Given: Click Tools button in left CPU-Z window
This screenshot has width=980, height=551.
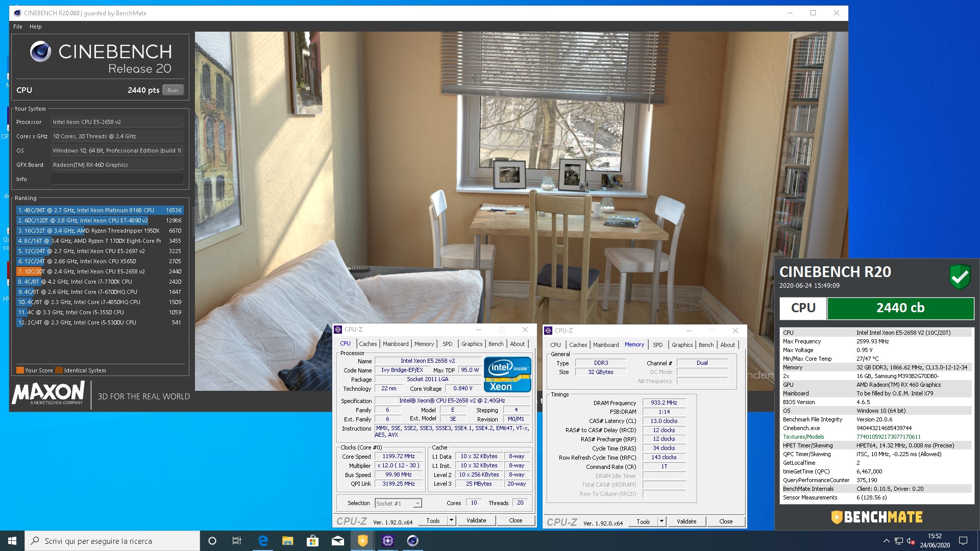Looking at the screenshot, I should [433, 520].
